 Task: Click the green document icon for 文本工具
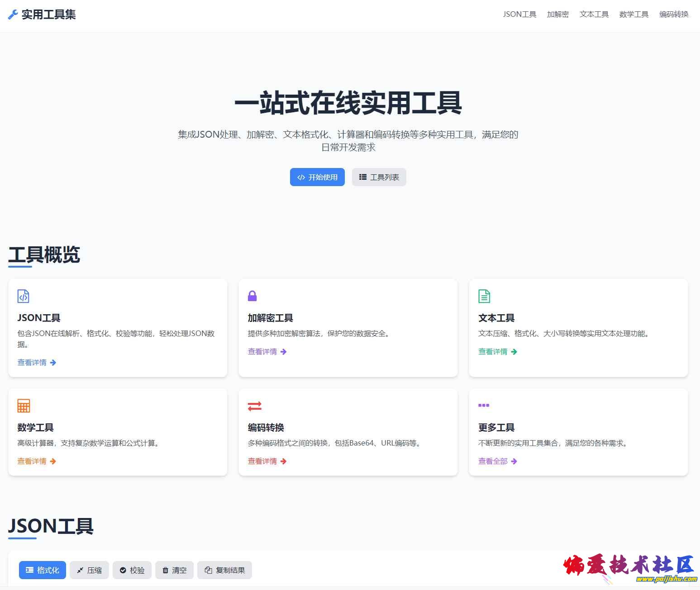[484, 296]
